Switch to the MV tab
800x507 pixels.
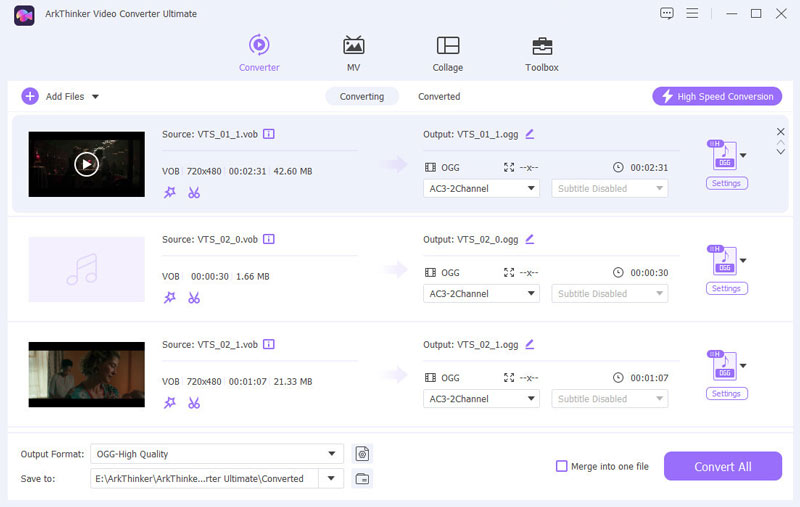(x=353, y=53)
